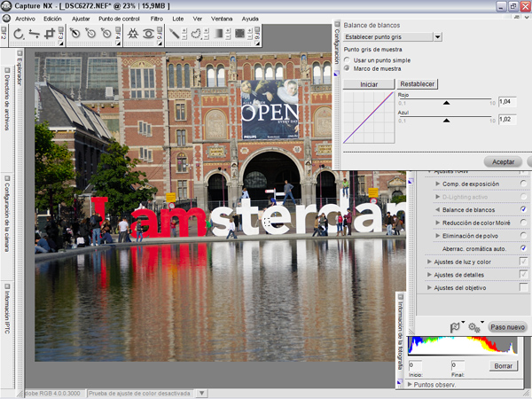Select the color control point tool
This screenshot has width=532, height=399.
click(133, 34)
